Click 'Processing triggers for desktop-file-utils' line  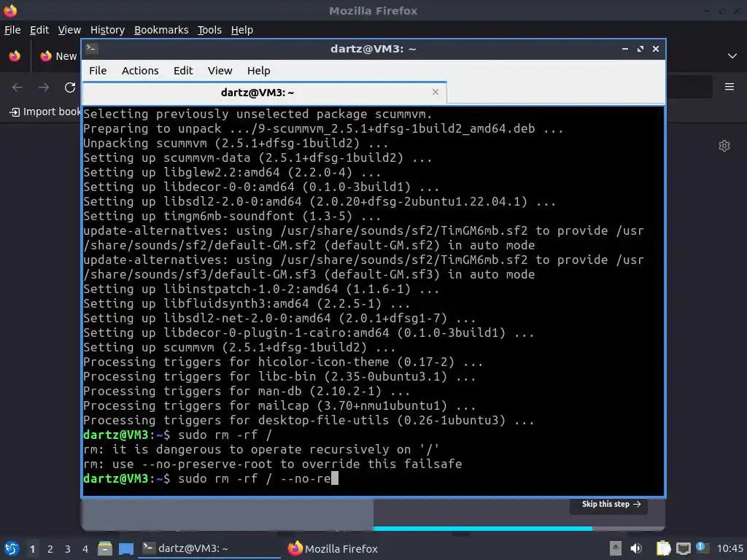coord(309,421)
